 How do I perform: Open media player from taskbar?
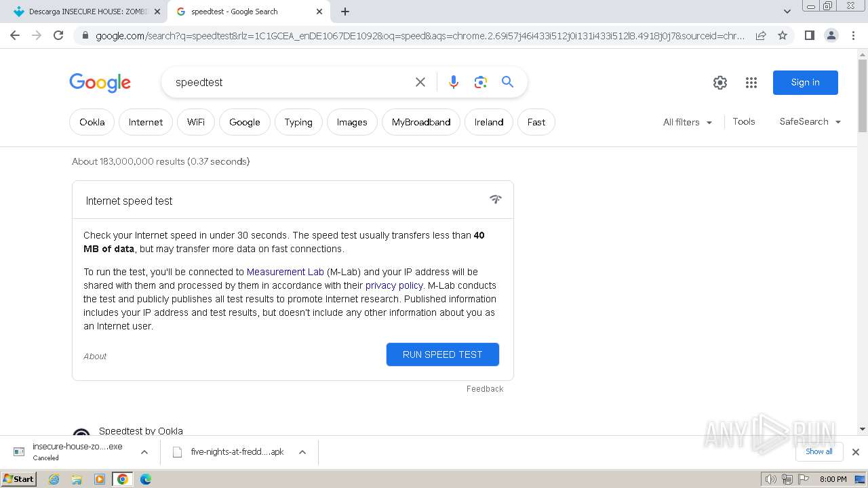[100, 479]
